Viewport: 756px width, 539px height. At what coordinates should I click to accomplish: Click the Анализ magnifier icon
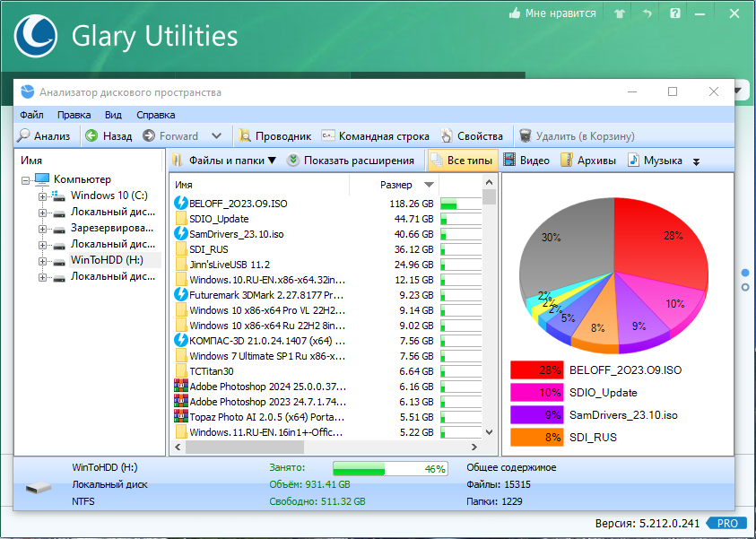[x=23, y=136]
